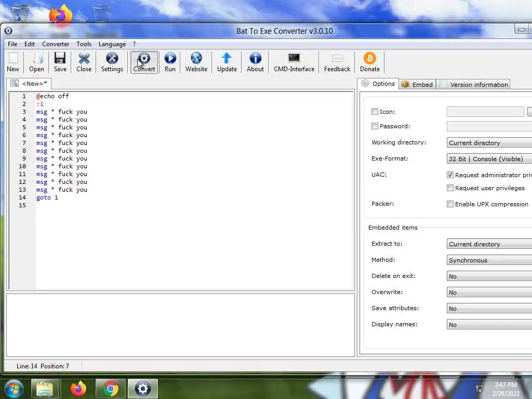Enable the Password checkbox

[375, 126]
